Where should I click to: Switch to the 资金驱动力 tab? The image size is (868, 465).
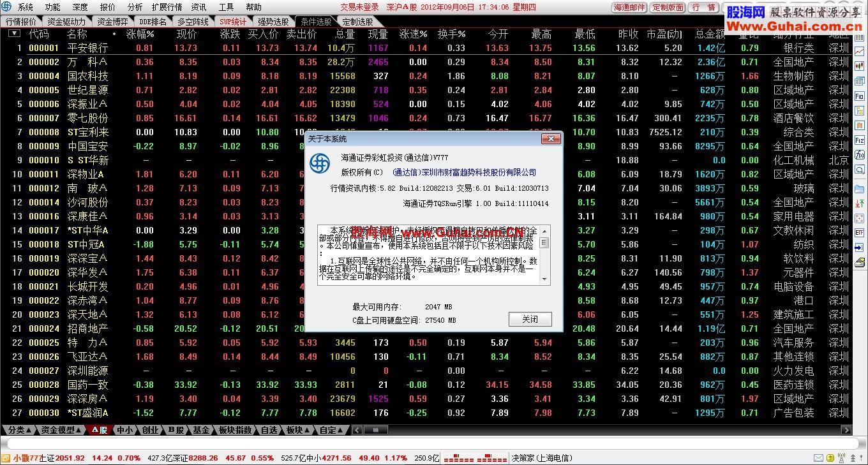66,21
